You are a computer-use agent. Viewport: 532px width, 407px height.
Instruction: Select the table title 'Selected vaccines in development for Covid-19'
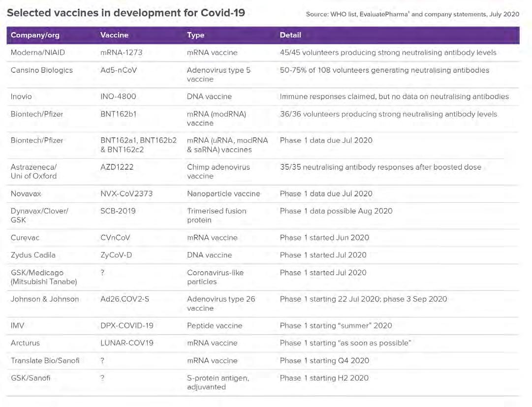[x=126, y=13]
